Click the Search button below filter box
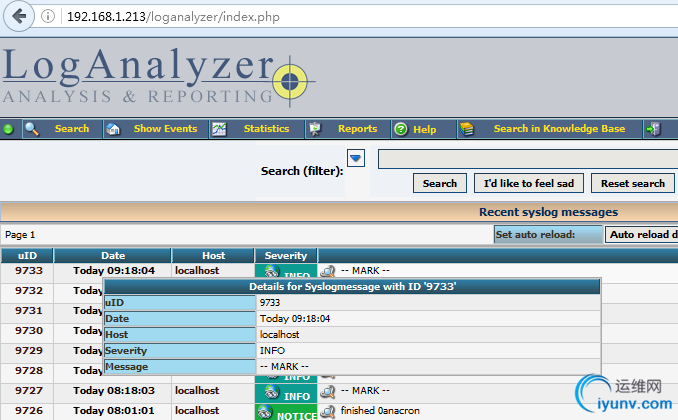Viewport: 678px width, 420px height. tap(440, 183)
